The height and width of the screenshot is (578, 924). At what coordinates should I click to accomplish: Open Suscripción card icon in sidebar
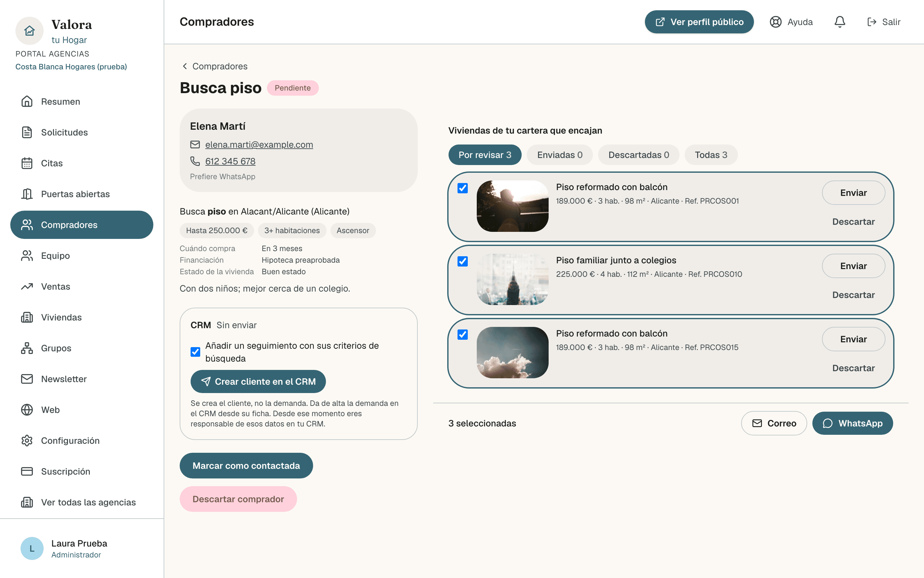click(x=27, y=471)
